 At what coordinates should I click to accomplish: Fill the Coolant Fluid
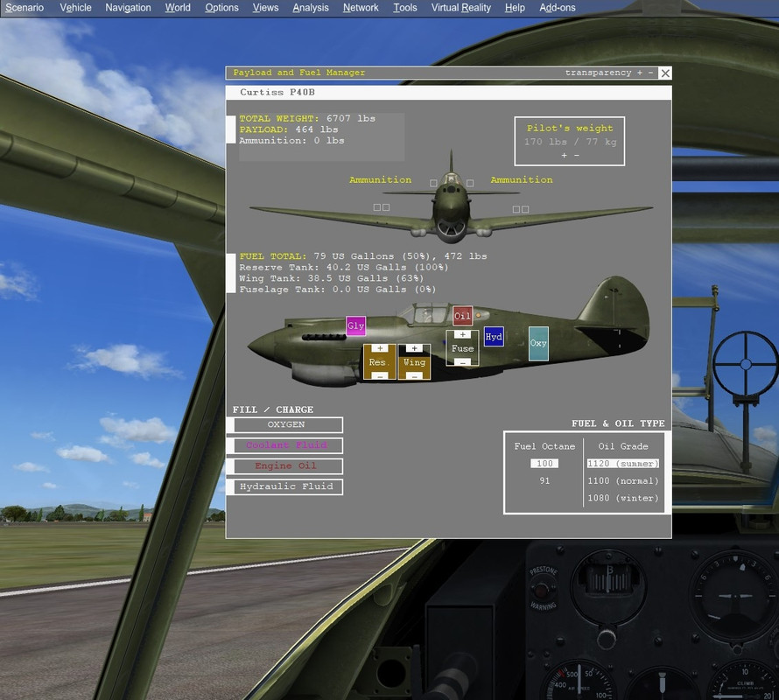point(288,445)
